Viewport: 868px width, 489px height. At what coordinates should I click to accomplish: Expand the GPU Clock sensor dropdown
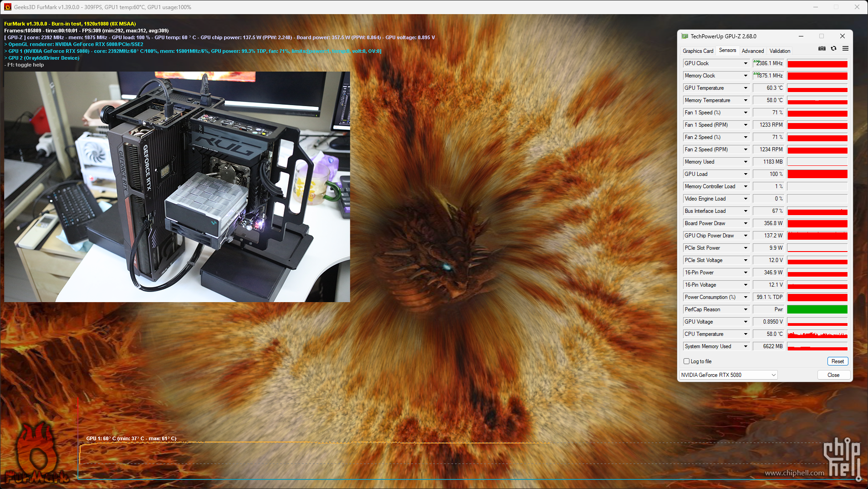click(x=745, y=63)
